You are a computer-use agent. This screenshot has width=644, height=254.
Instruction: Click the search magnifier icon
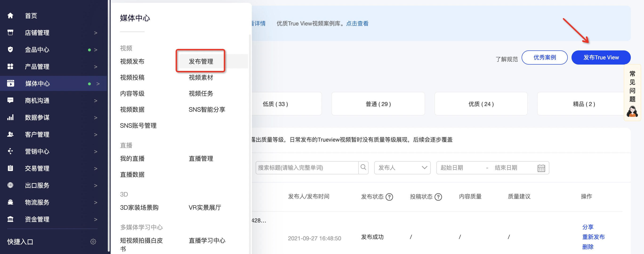[x=363, y=168]
